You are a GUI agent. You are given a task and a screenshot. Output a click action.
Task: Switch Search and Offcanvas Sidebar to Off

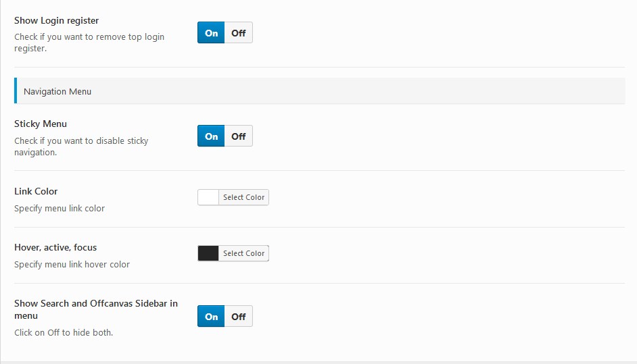click(239, 316)
